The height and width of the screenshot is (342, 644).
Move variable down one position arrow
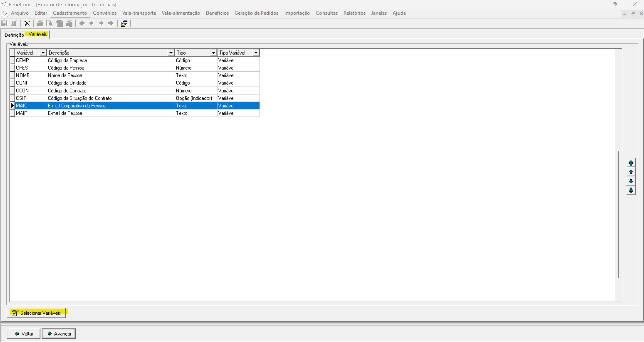[631, 181]
